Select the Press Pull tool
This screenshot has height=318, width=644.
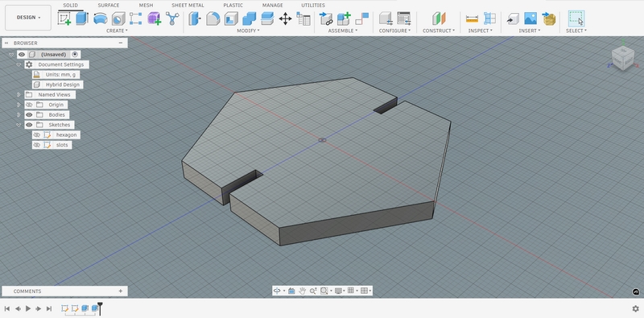click(195, 19)
